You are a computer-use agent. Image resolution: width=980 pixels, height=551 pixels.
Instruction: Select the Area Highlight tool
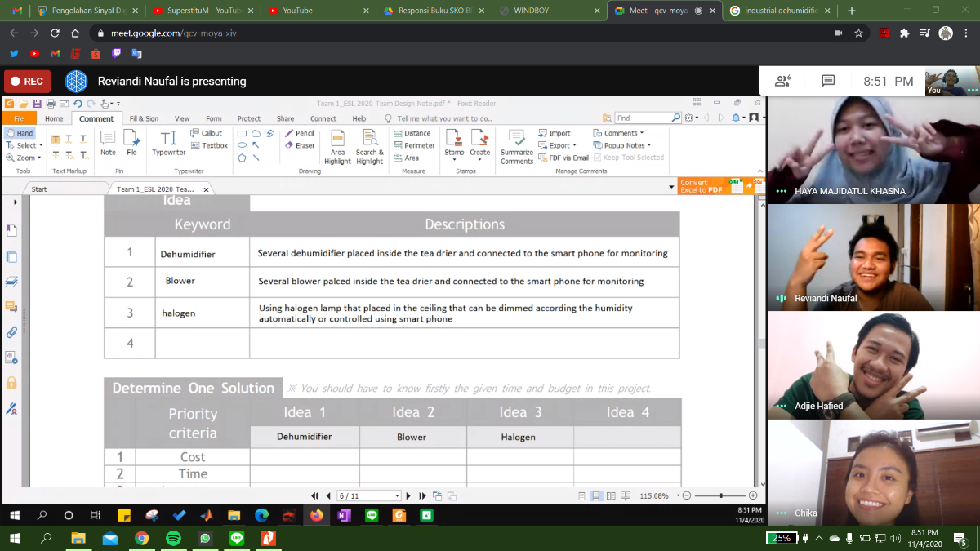click(x=337, y=145)
